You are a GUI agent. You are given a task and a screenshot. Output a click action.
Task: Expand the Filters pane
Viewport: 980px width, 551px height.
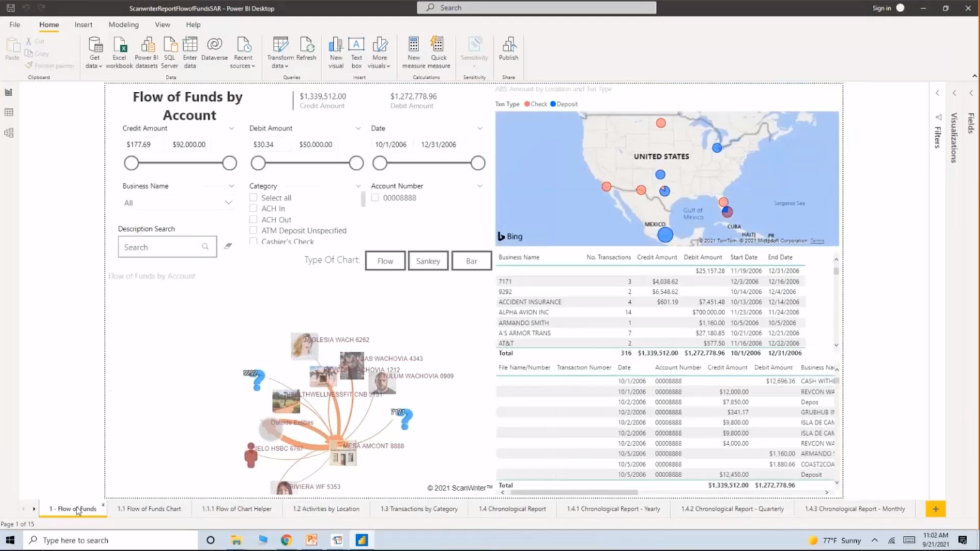(938, 93)
